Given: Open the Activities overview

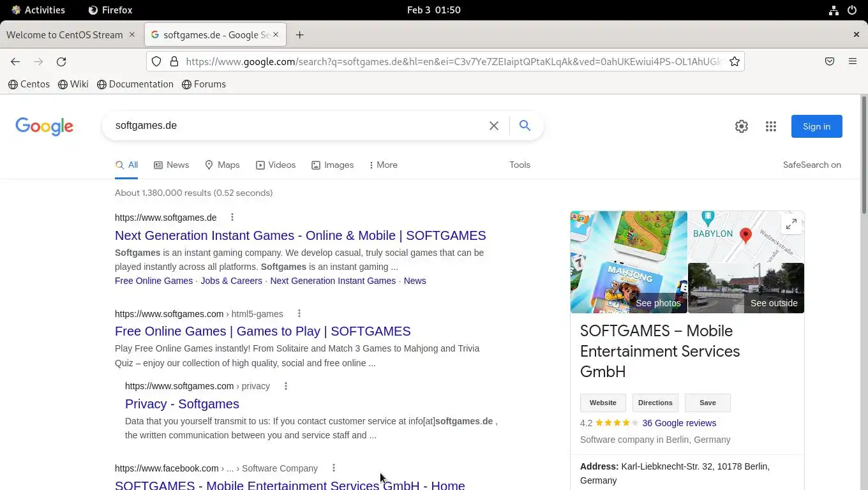Looking at the screenshot, I should tap(38, 10).
